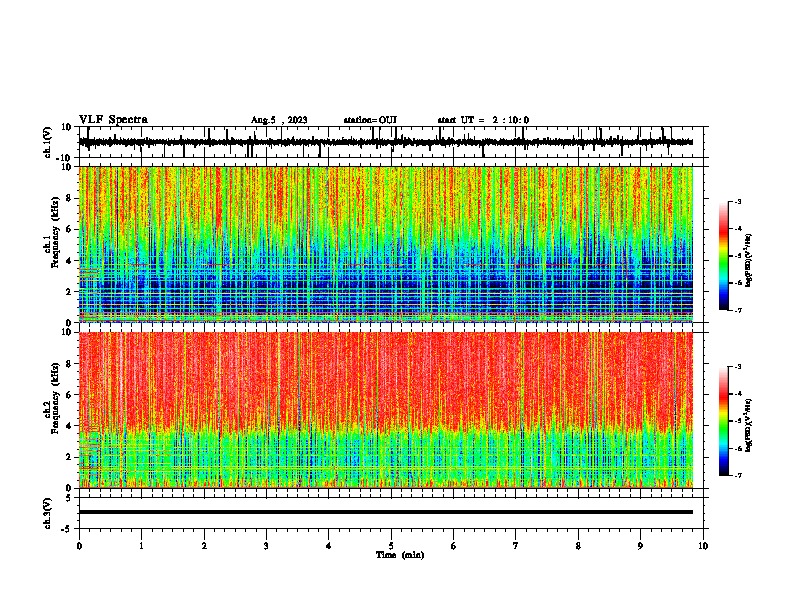Click the log(PSD) label beside the ch.2 colorbar
Viewport: 792px width, 612px height.
click(748, 425)
